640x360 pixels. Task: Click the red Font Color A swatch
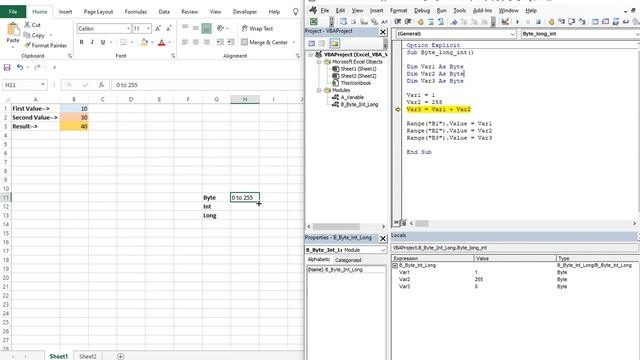tap(162, 42)
